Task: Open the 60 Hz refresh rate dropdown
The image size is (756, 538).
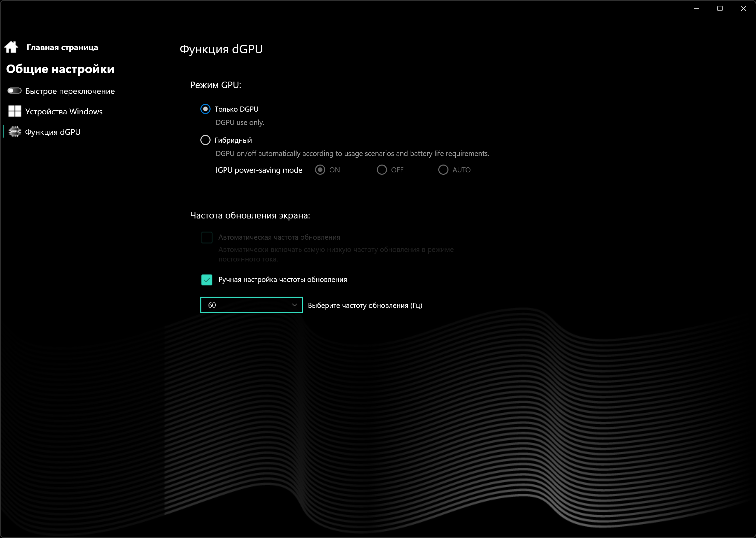Action: 251,305
